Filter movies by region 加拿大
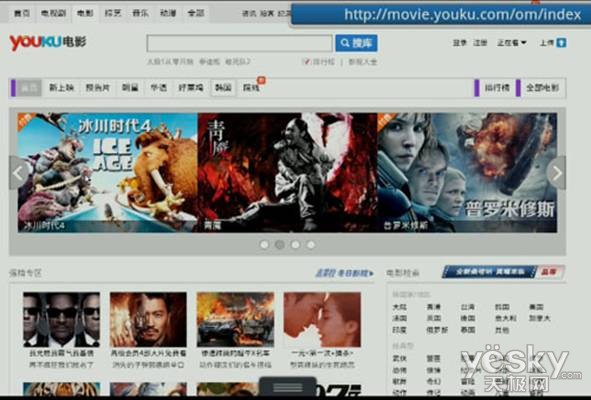Image resolution: width=591 pixels, height=400 pixels. (x=539, y=319)
